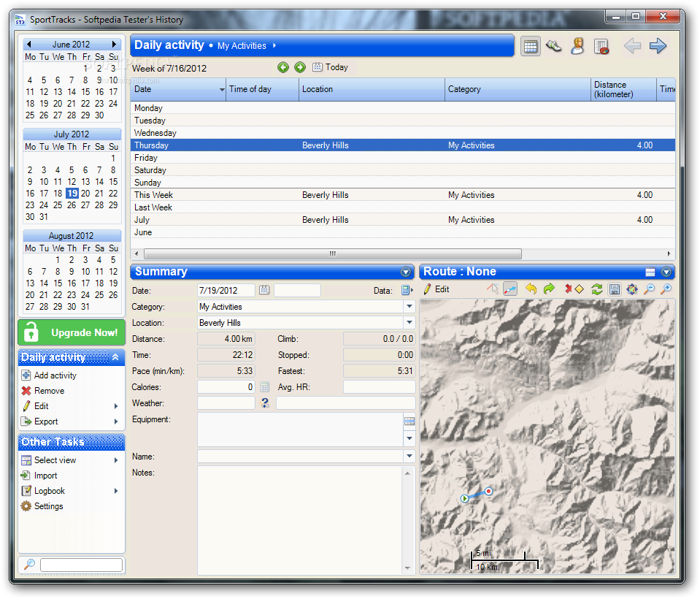This screenshot has height=599, width=700.
Task: Open the Summary pane dropdown menu
Action: pos(406,272)
